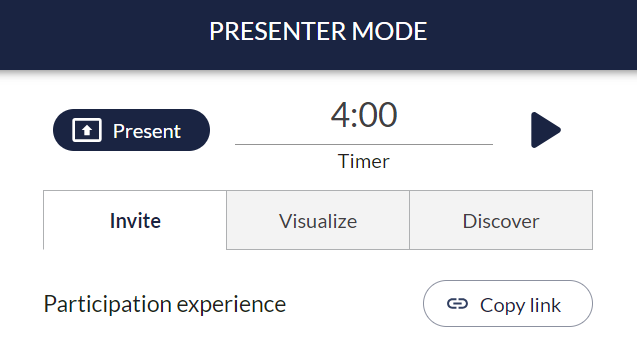This screenshot has width=637, height=361.
Task: Click the chain link icon beside Copy link
Action: pyautogui.click(x=457, y=304)
